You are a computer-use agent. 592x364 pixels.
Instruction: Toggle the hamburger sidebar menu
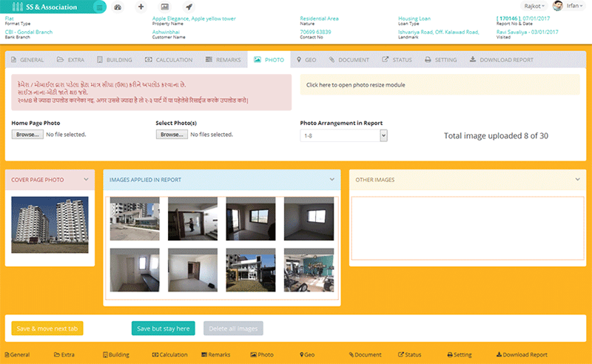100,7
